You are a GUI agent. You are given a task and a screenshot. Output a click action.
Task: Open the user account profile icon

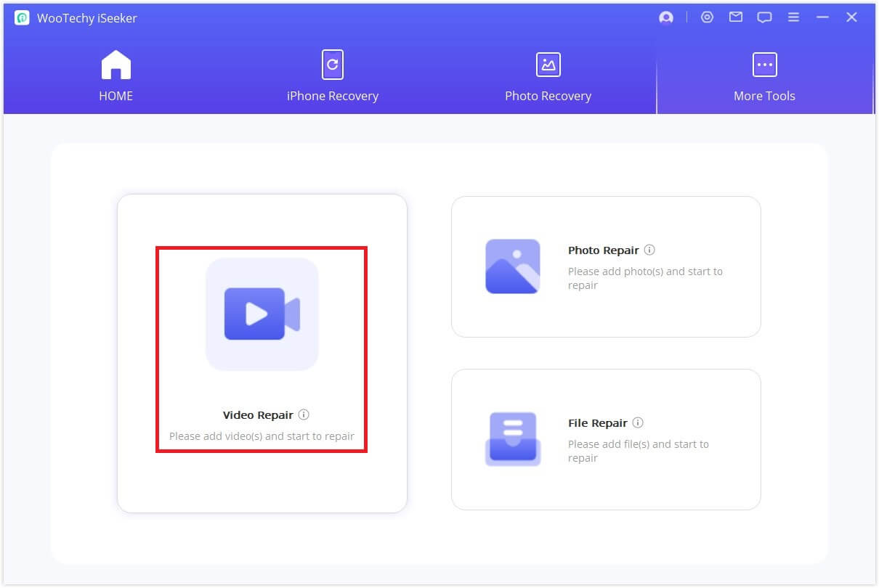pyautogui.click(x=665, y=18)
